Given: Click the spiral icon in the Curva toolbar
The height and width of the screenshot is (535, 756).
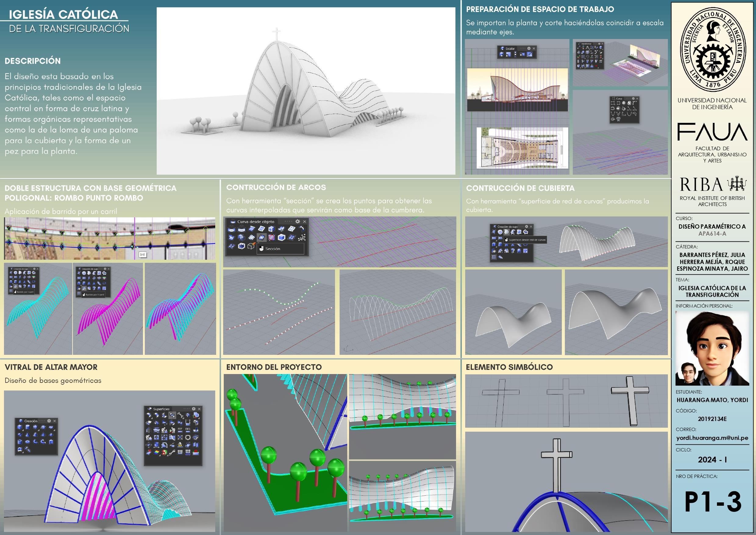Looking at the screenshot, I should tap(613, 119).
